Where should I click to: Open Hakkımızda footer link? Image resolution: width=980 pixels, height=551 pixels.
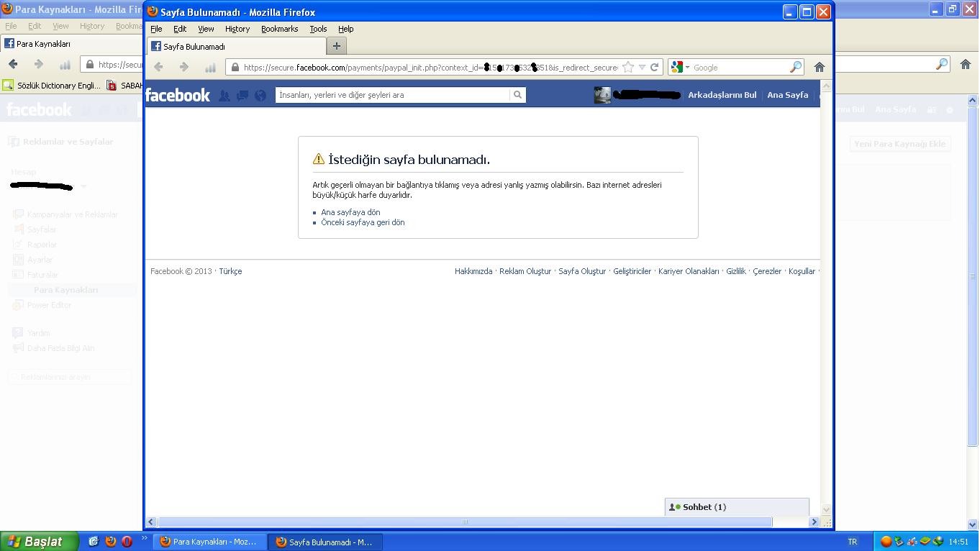pos(473,271)
